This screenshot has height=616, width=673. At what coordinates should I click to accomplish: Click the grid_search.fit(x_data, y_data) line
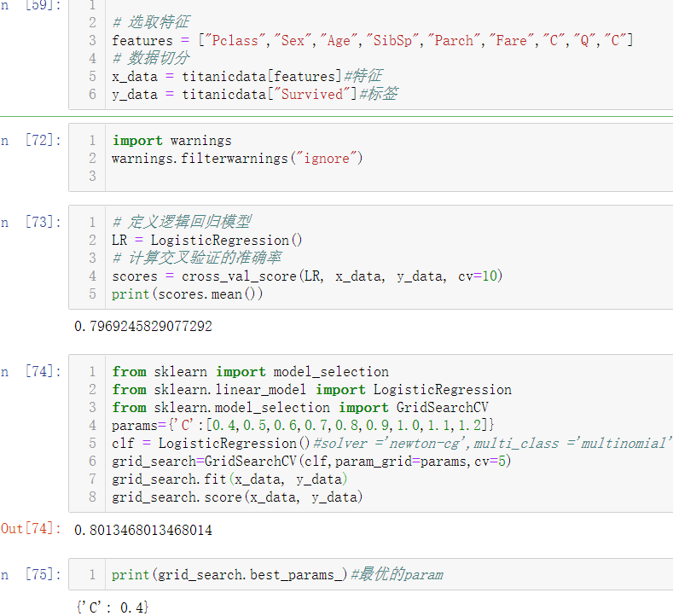coord(229,479)
